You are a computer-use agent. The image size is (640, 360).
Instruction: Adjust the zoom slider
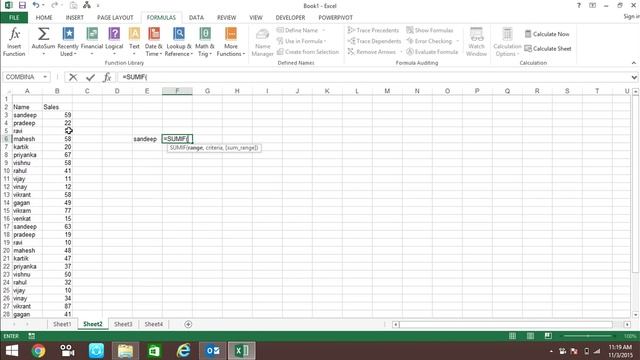pyautogui.click(x=588, y=336)
